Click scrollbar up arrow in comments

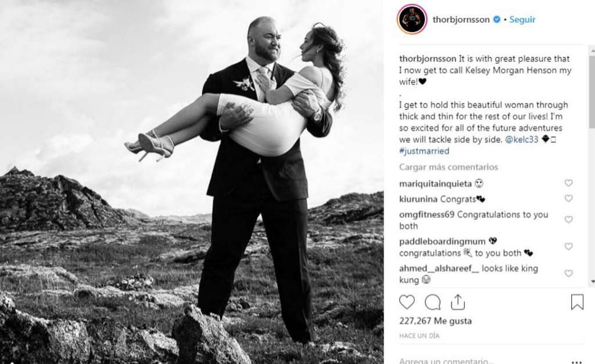[x=592, y=50]
